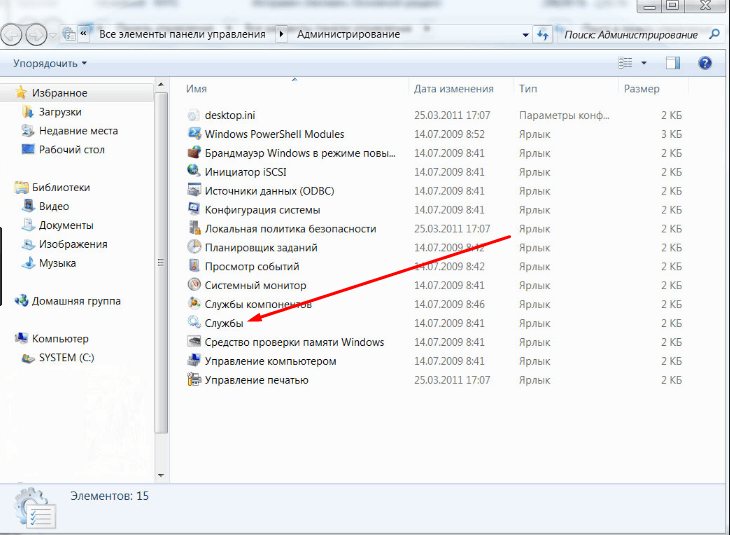Select the Инициатор iSCSI icon
Screen dimensions: 730x535
click(x=194, y=172)
